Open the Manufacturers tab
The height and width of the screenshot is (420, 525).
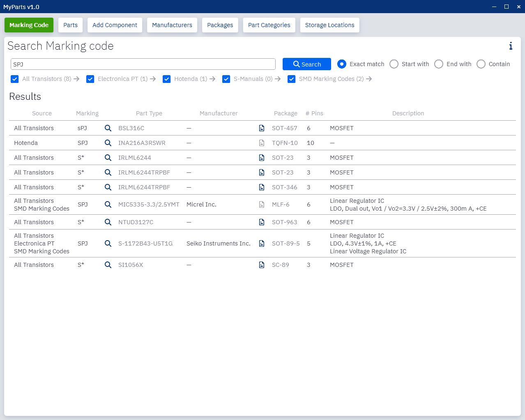coord(172,25)
